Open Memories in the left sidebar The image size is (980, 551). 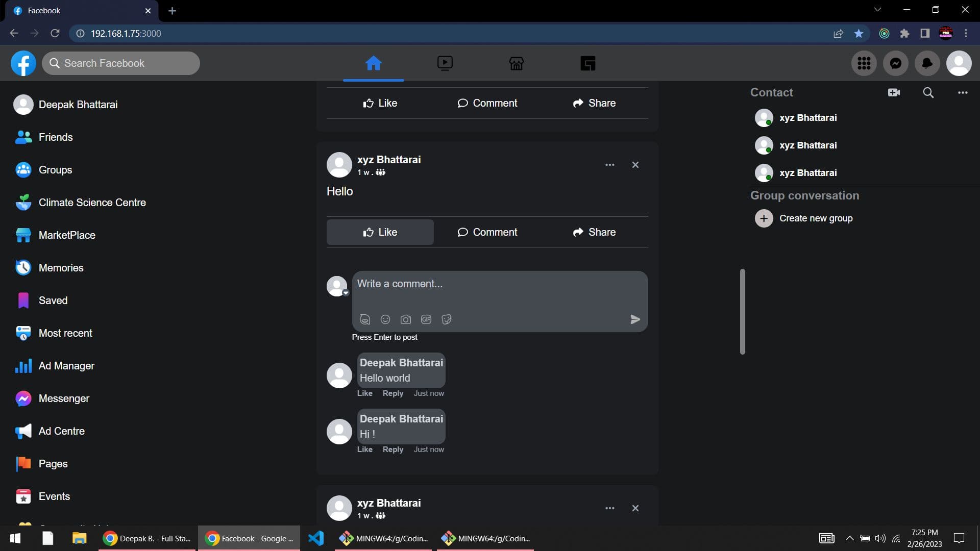click(x=50, y=268)
